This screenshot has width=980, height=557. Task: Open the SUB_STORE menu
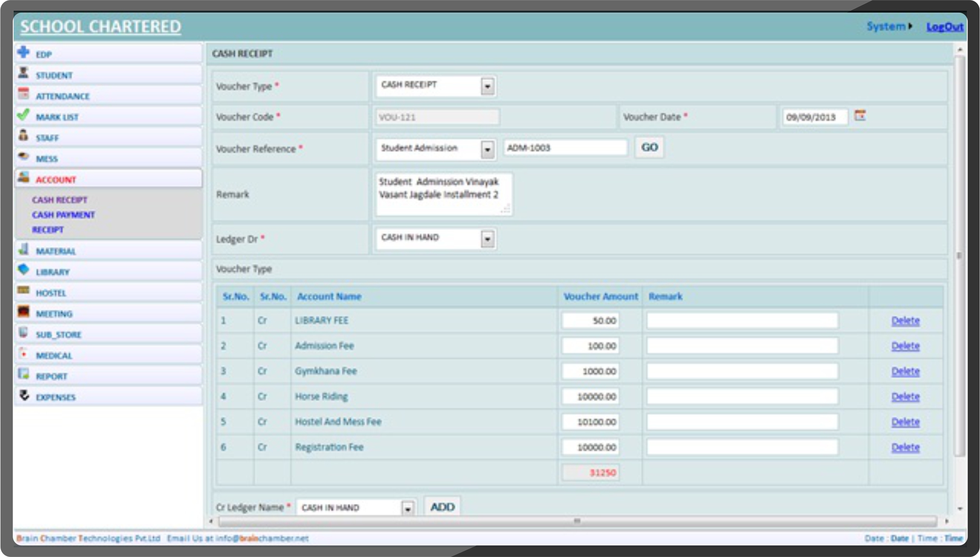click(x=108, y=334)
